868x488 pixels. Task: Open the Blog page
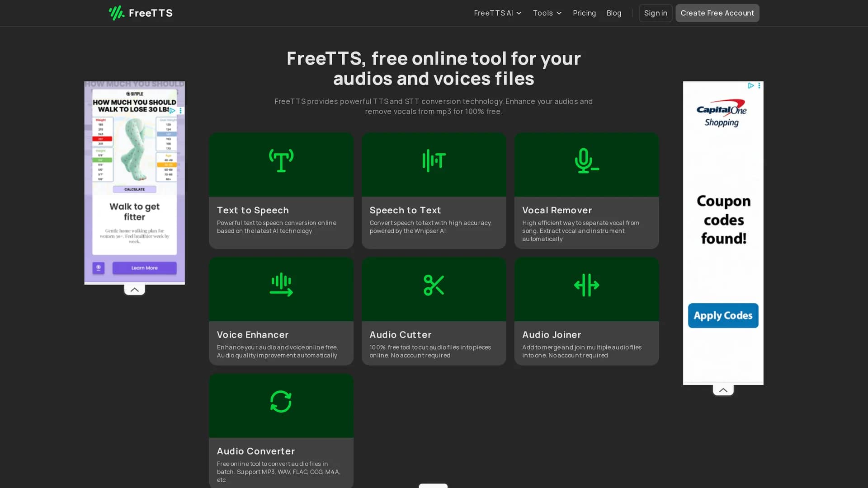click(613, 13)
